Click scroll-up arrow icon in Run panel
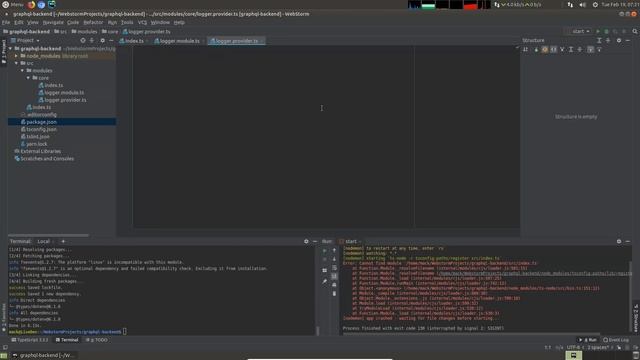Screen dimensions: 640x360 point(334,250)
